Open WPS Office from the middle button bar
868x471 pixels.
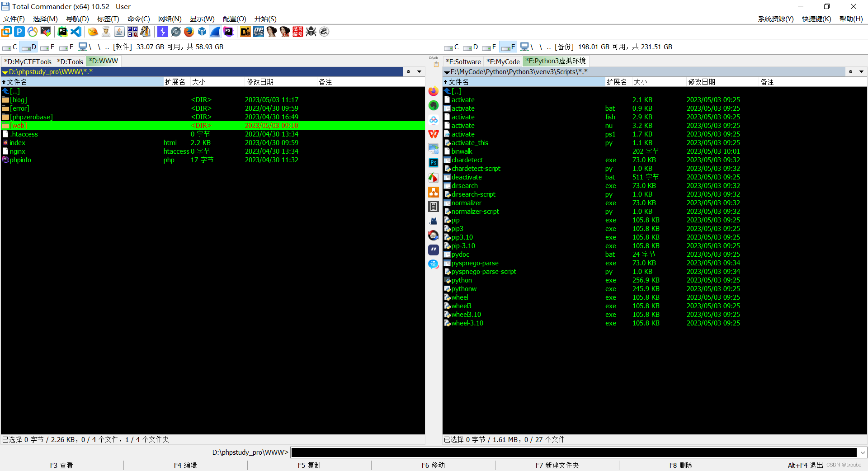pos(433,134)
